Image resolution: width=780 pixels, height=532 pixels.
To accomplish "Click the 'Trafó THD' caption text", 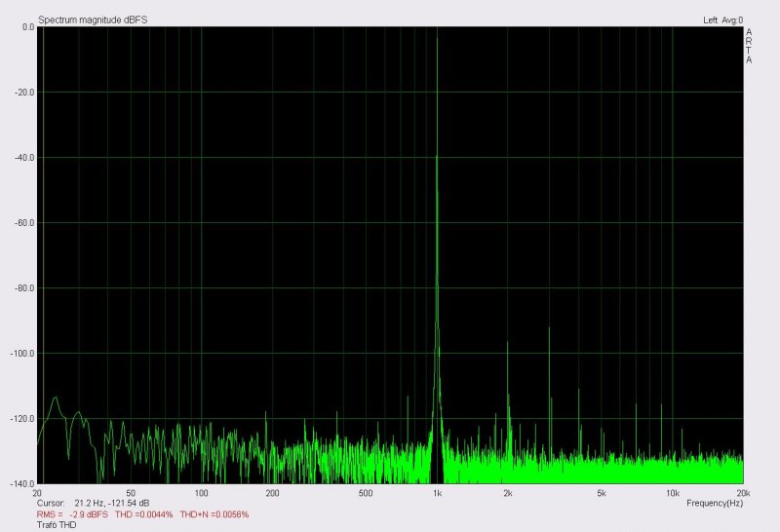I will (x=57, y=525).
